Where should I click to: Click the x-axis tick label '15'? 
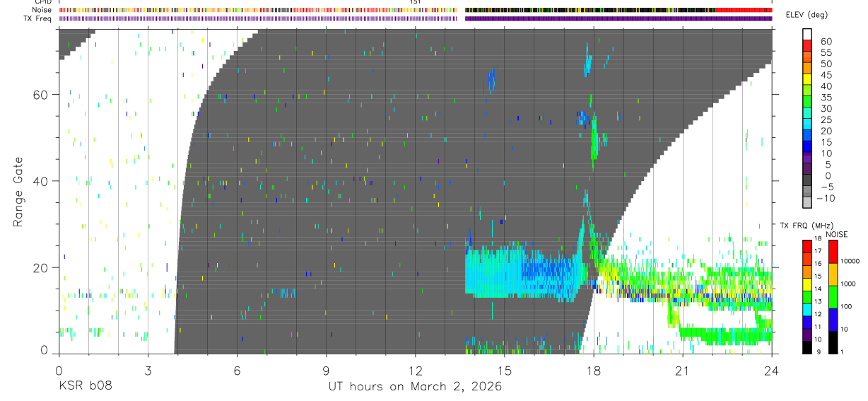click(x=505, y=370)
